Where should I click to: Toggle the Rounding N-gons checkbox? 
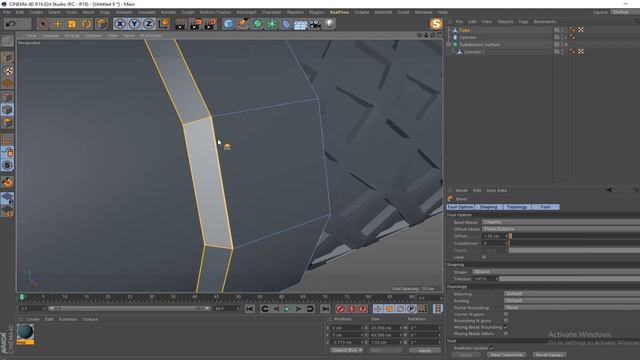[506, 320]
